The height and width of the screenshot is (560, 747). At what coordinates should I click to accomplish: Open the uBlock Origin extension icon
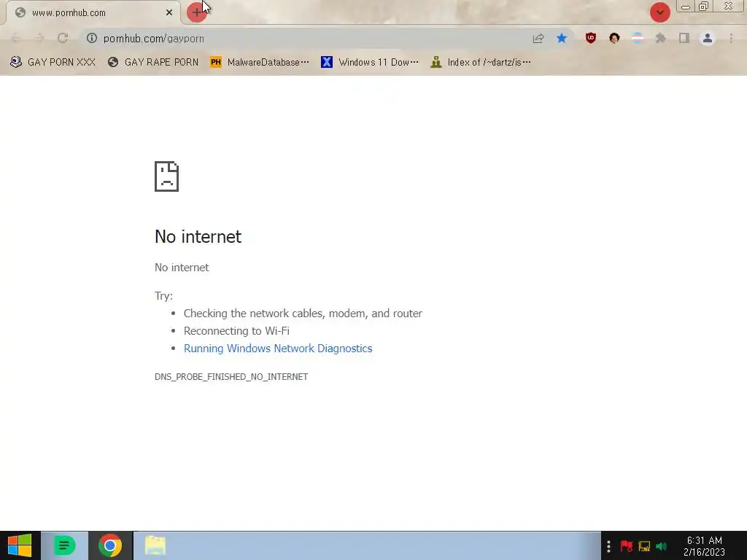tap(591, 38)
